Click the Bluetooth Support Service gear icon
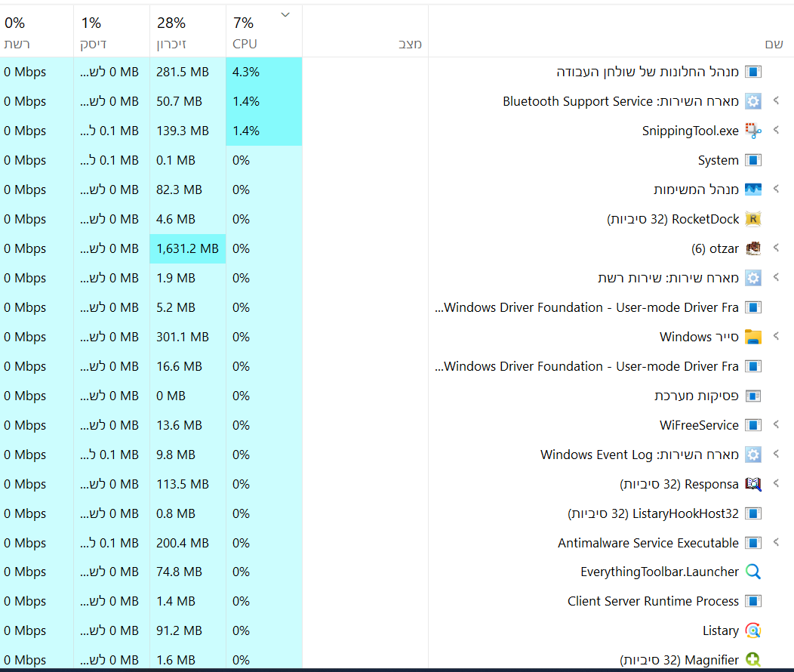Screen dimensions: 794x672 (x=752, y=101)
